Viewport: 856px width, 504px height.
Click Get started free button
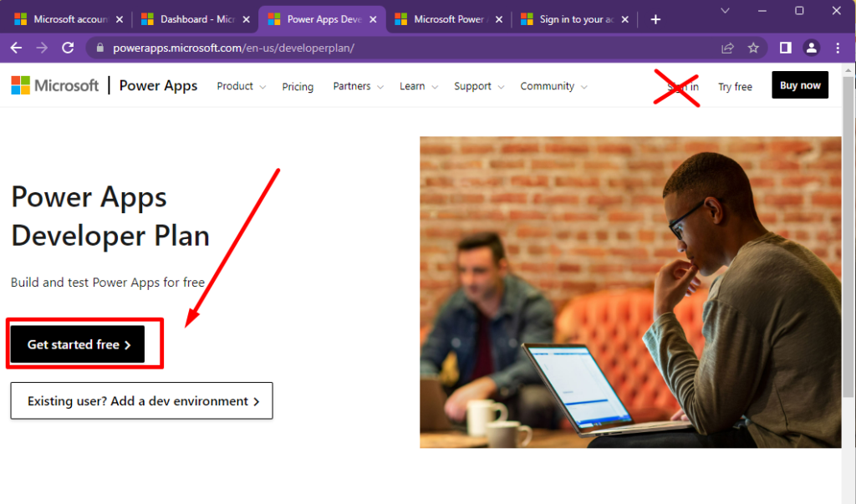point(78,344)
